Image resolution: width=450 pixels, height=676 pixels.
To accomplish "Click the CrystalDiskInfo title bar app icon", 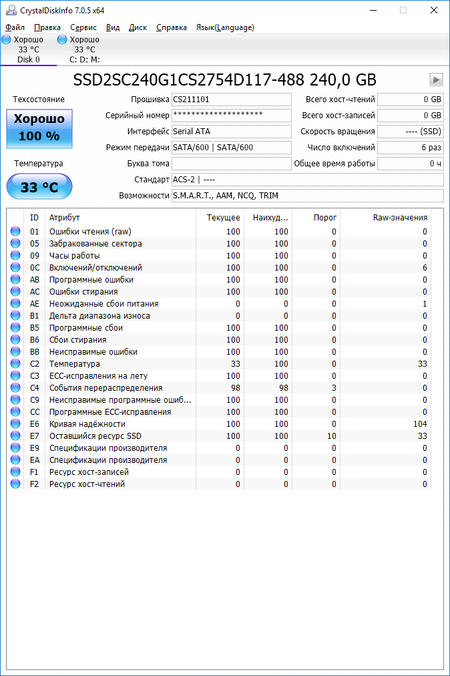I will tap(10, 10).
